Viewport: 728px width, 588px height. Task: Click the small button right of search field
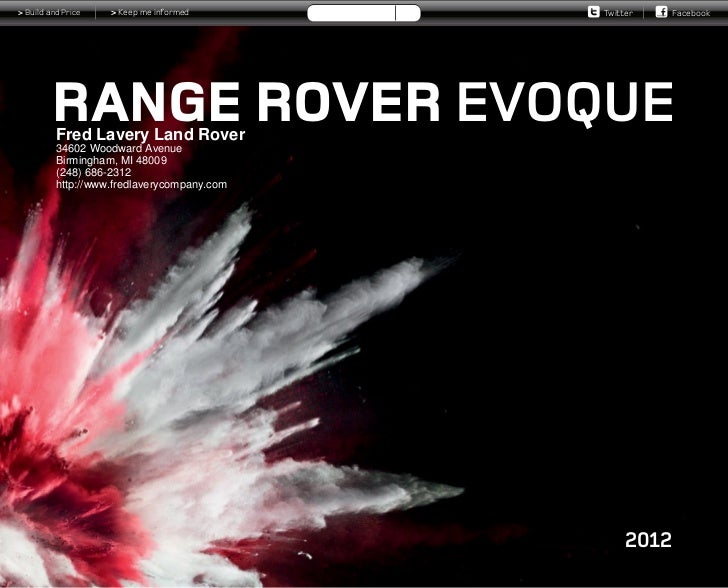408,13
